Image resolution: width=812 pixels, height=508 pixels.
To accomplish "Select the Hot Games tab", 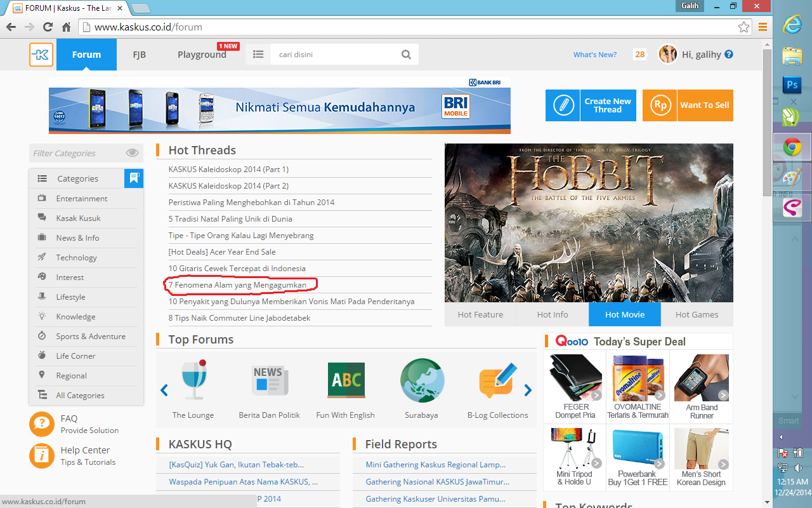I will pyautogui.click(x=697, y=314).
